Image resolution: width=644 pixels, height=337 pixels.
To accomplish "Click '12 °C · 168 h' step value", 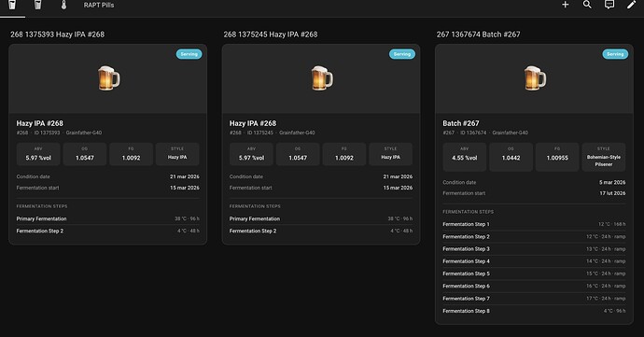I will click(612, 224).
